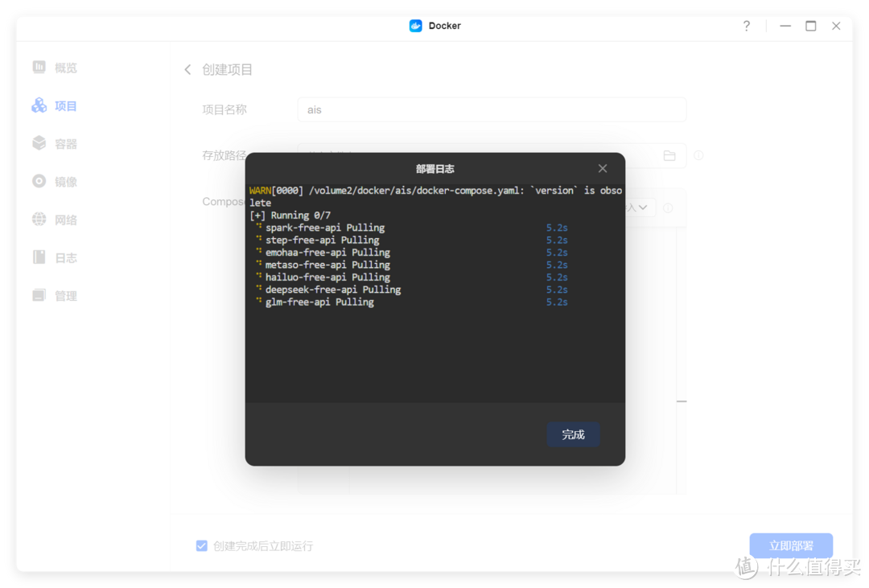Switch to the 镜像 menu item
The image size is (869, 588).
[x=65, y=182]
